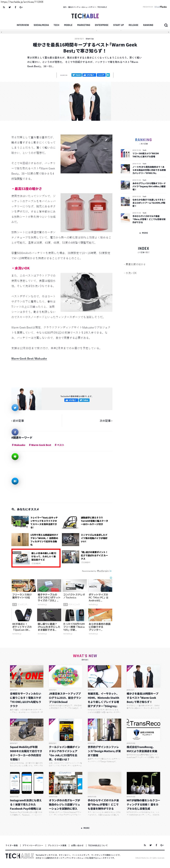Viewport: 170px width, 868px height.
Task: Open the MOBILE menu item
Action: point(68,25)
